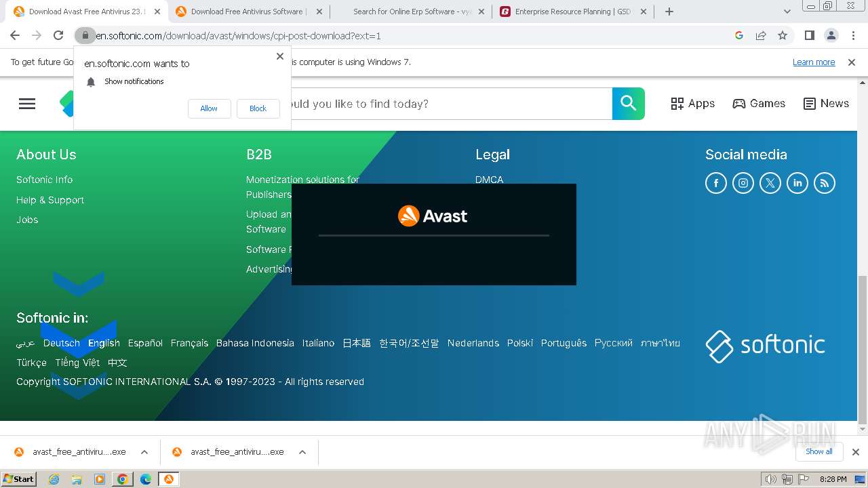
Task: Open Jobs link in footer
Action: (27, 220)
